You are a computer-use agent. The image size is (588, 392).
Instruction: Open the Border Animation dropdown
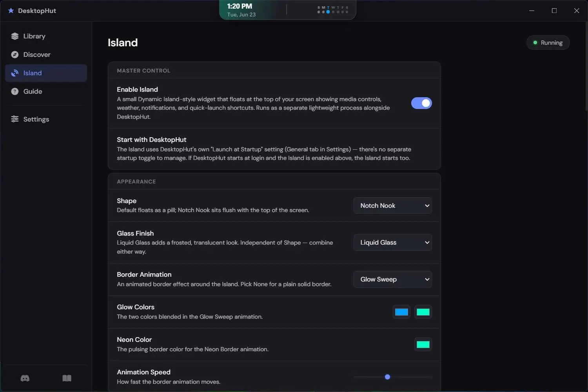pyautogui.click(x=393, y=279)
